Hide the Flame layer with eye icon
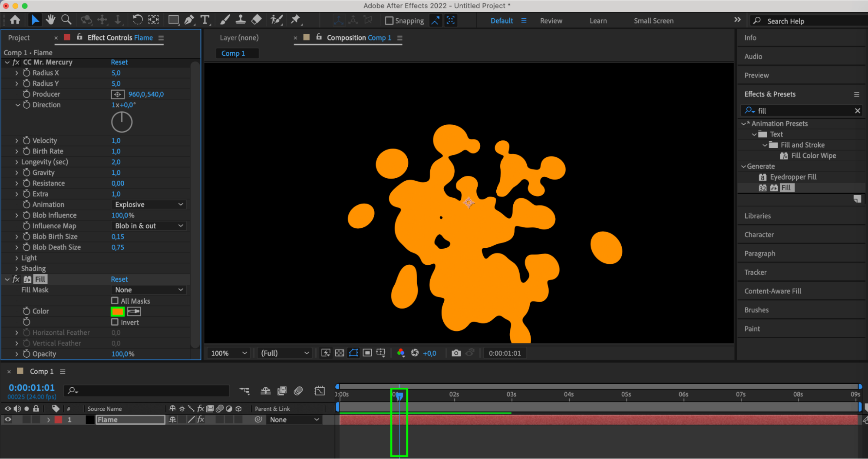 point(8,419)
